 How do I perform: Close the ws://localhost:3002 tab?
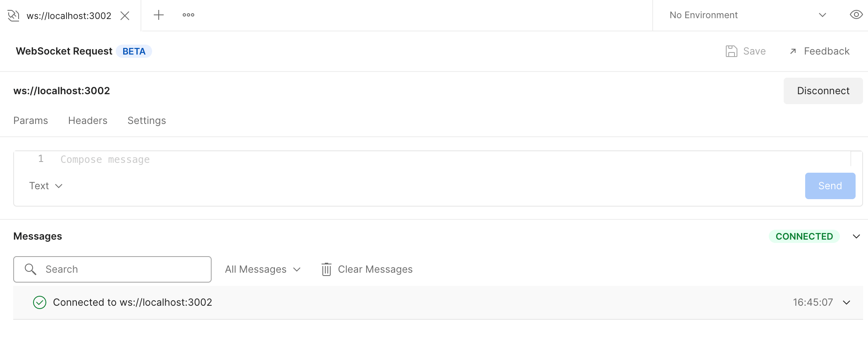(125, 16)
